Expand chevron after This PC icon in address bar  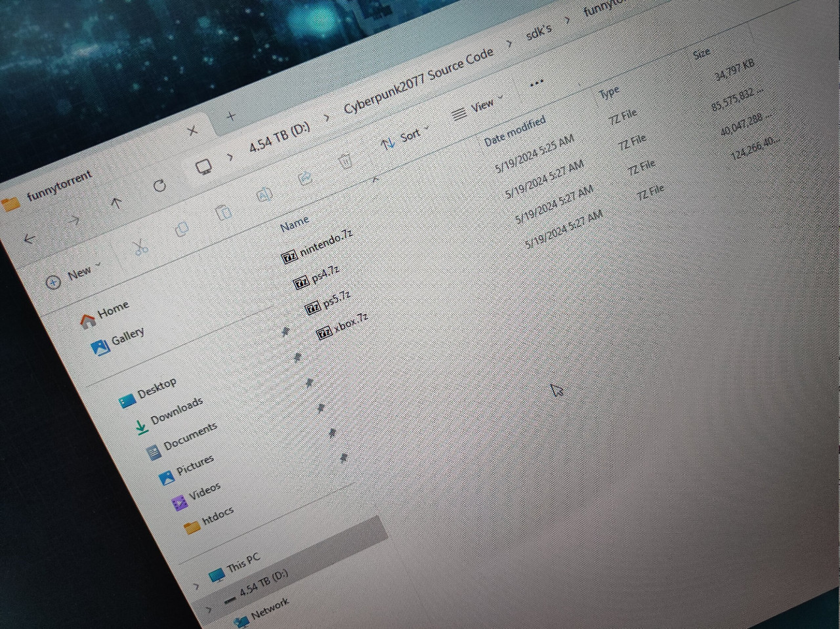click(230, 157)
